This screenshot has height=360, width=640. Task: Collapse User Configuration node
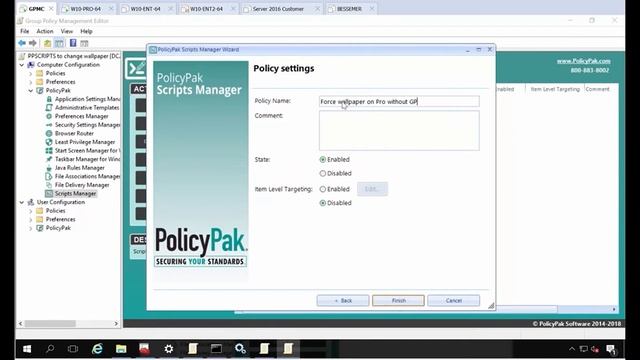coord(22,202)
